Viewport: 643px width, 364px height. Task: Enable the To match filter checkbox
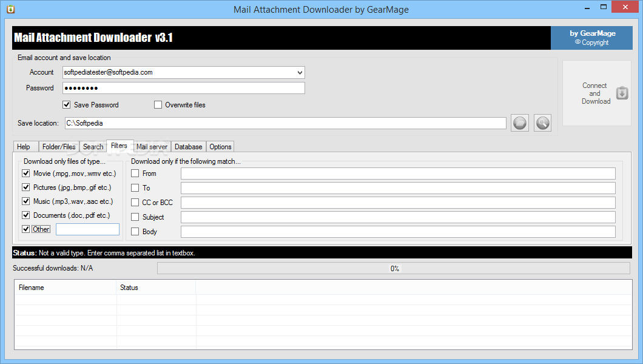coord(135,187)
